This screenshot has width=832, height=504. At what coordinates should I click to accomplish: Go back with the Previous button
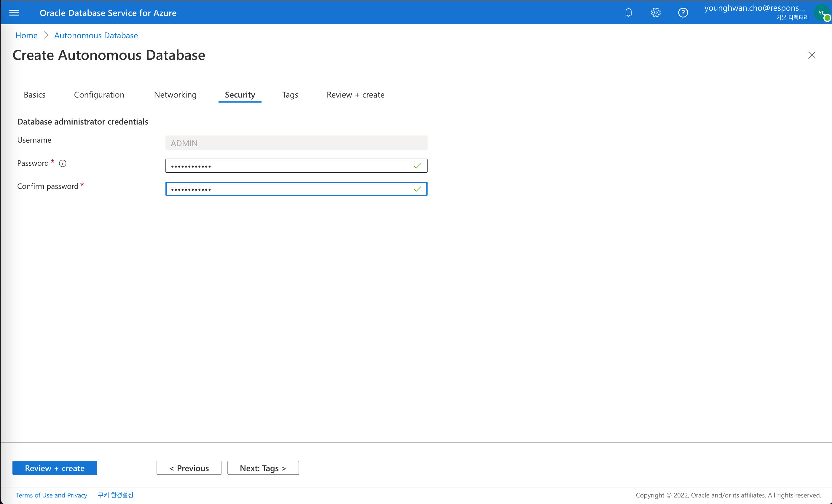point(189,468)
